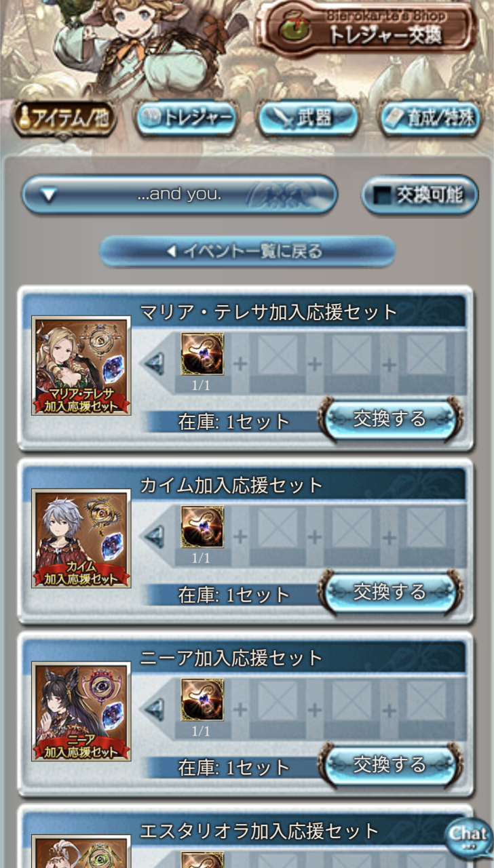Select the アイテム/他 tab
The height and width of the screenshot is (868, 494).
[x=64, y=119]
